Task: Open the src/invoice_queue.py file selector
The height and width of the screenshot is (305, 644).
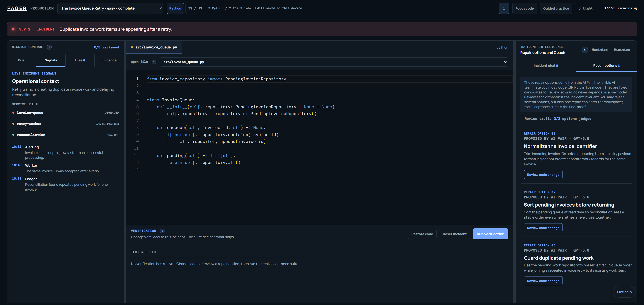Action: coord(334,62)
